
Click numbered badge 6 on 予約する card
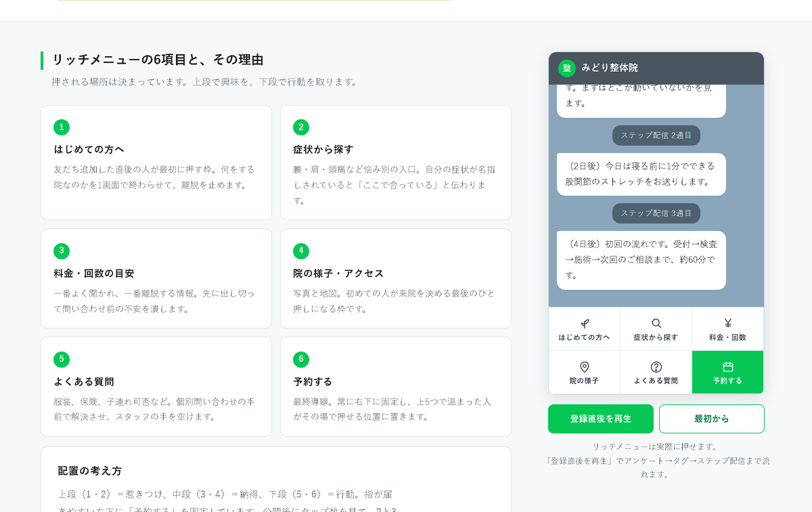301,359
